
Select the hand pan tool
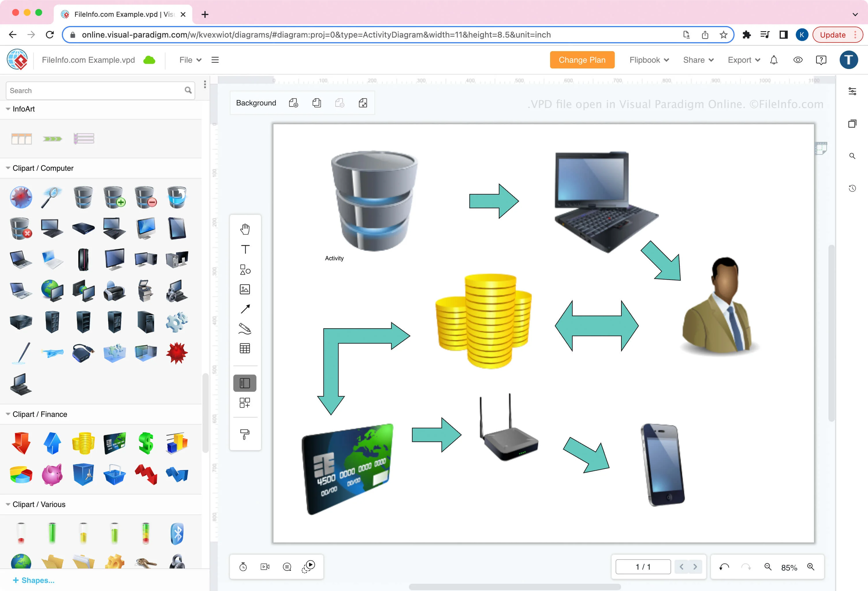pyautogui.click(x=245, y=229)
